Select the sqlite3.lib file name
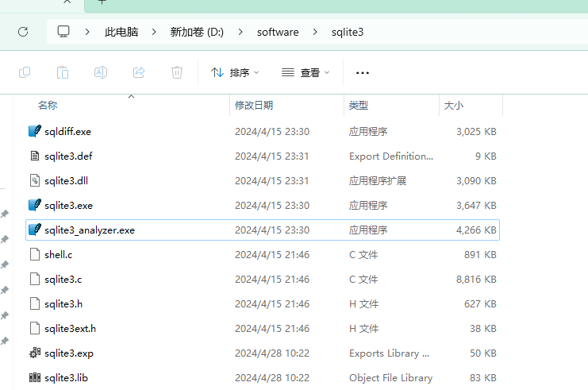The width and height of the screenshot is (588, 390). 66,378
